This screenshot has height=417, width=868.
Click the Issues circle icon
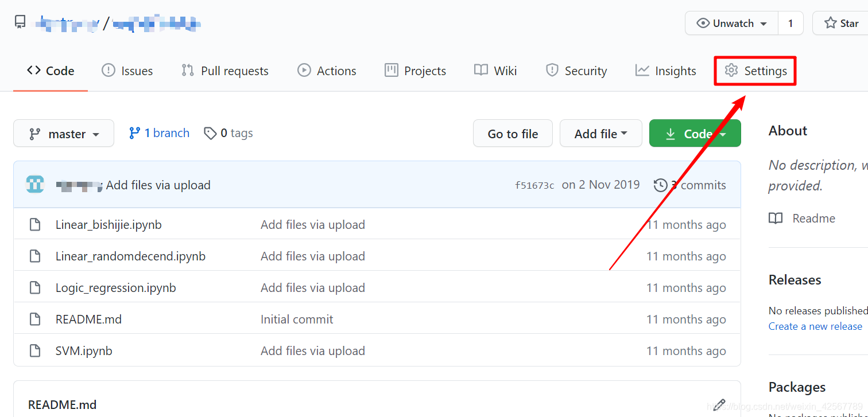click(108, 70)
